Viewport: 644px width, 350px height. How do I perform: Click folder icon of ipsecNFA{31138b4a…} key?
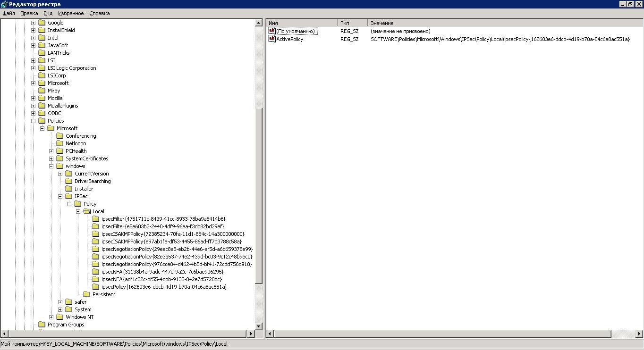[x=95, y=272]
